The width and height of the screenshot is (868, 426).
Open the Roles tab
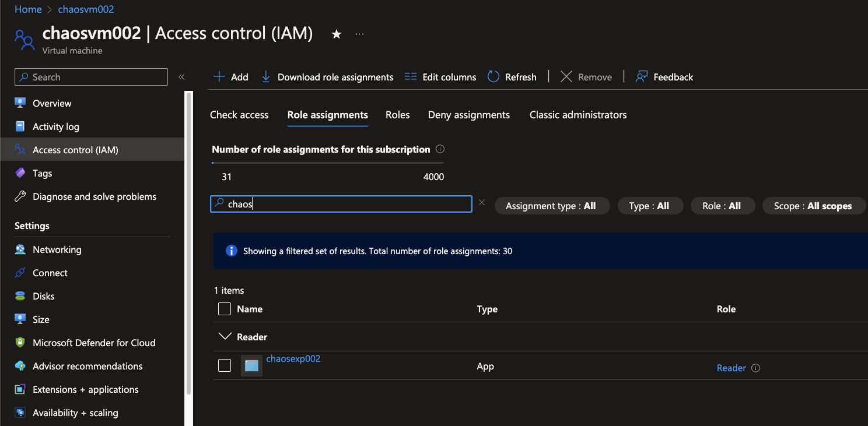[398, 115]
